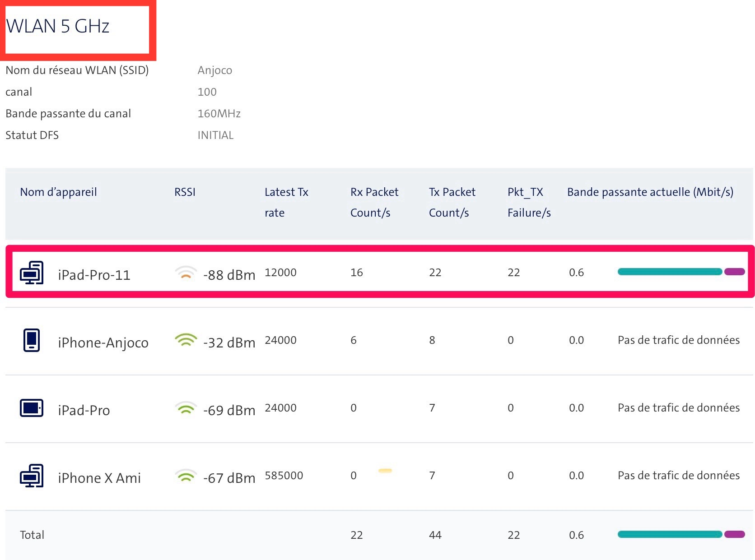Viewport: 755px width, 560px height.
Task: Click the Wi-Fi signal icon beside -69 dBm
Action: pyautogui.click(x=186, y=408)
